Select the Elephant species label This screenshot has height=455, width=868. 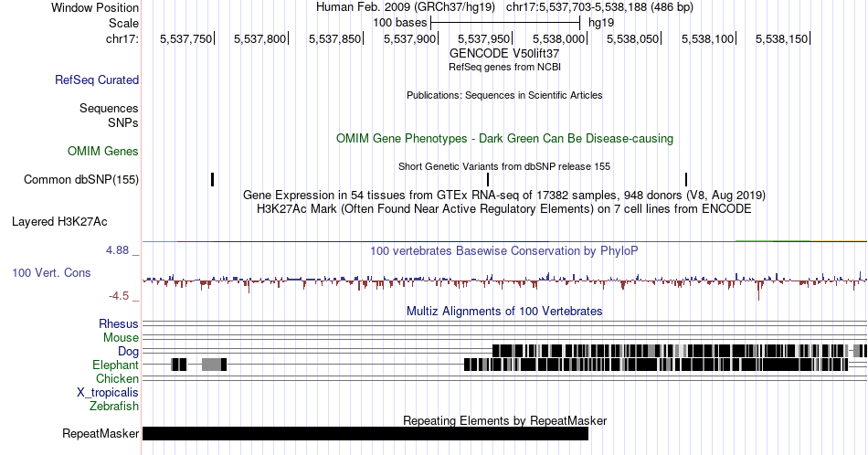click(x=115, y=365)
